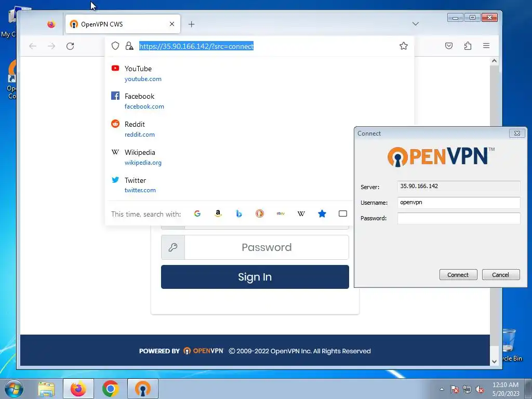
Task: Open Save to Pocket icon
Action: pyautogui.click(x=448, y=46)
